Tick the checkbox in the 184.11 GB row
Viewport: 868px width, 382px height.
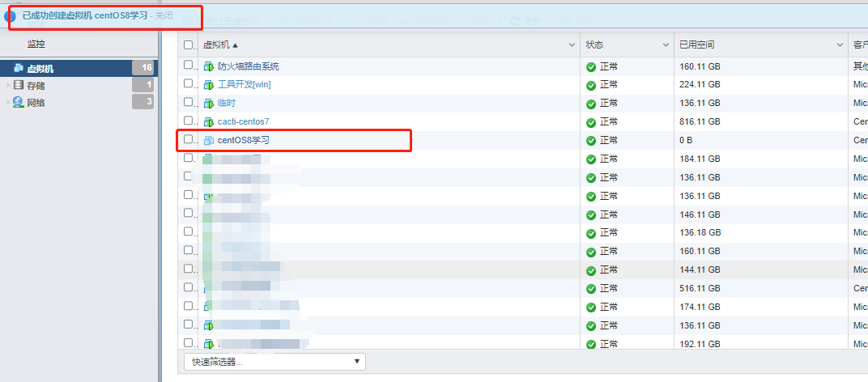click(188, 158)
